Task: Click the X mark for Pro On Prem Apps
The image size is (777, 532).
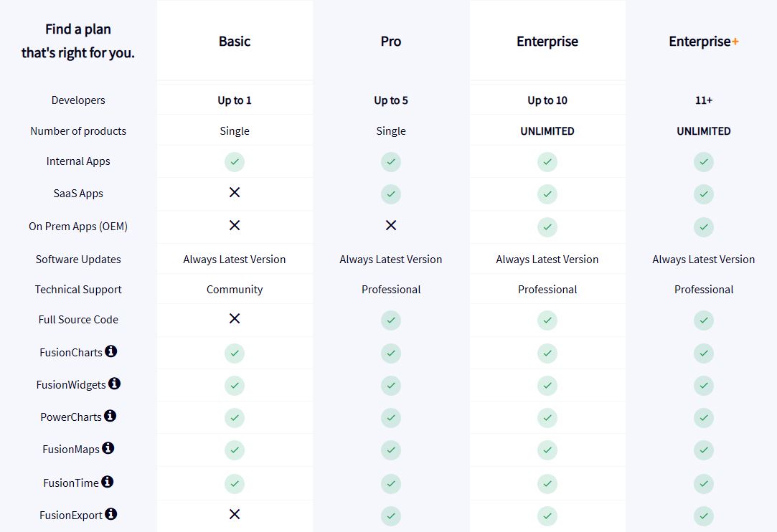Action: [x=391, y=225]
